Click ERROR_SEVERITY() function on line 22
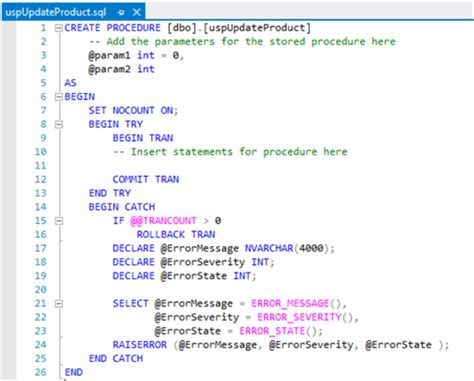 pyautogui.click(x=305, y=317)
